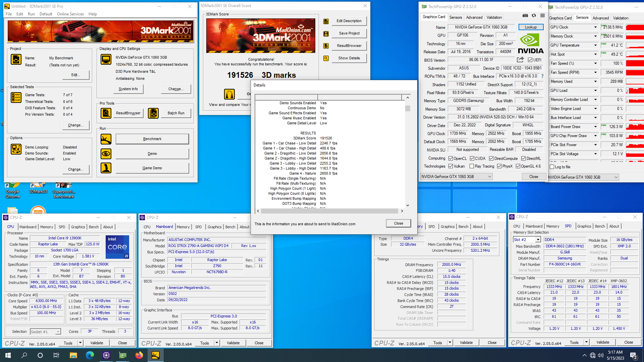The height and width of the screenshot is (362, 644).
Task: Enable Log to file in GPU-Z Sensors
Action: point(552,167)
